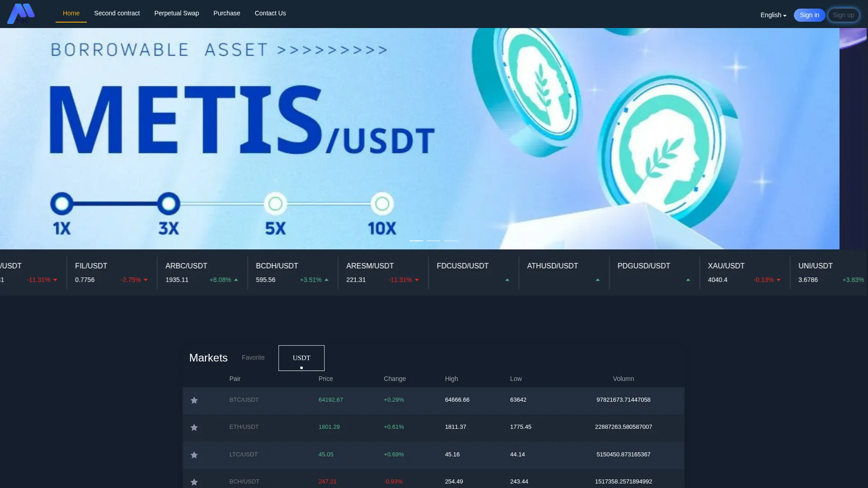Click the BTC volume 97821673.71447058
Viewport: 868px width, 488px height.
(623, 400)
